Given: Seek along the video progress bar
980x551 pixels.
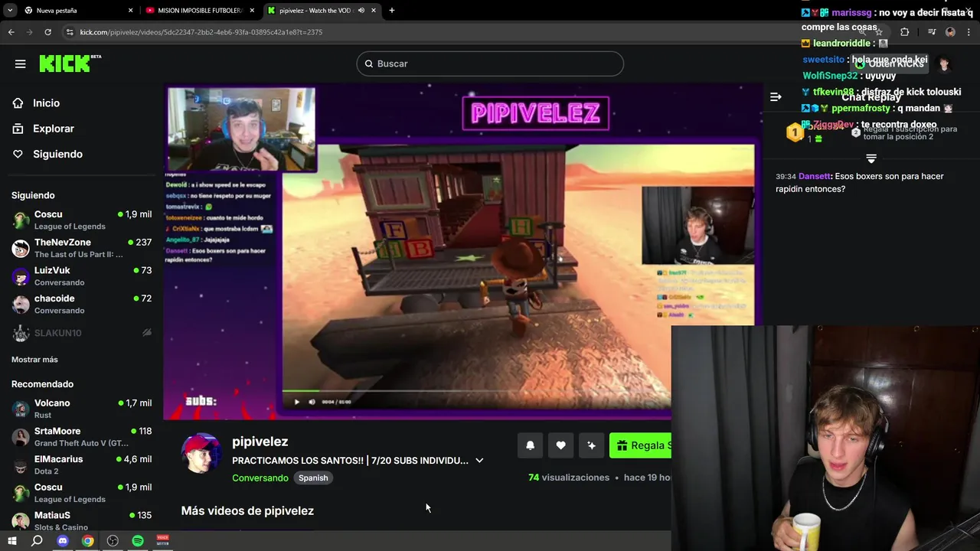Looking at the screenshot, I should [476, 391].
